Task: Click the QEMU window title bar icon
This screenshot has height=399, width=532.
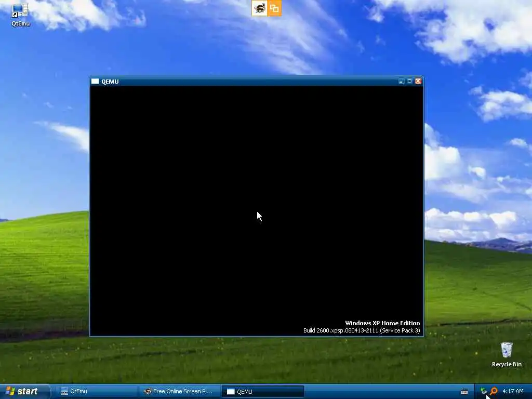Action: [95, 82]
